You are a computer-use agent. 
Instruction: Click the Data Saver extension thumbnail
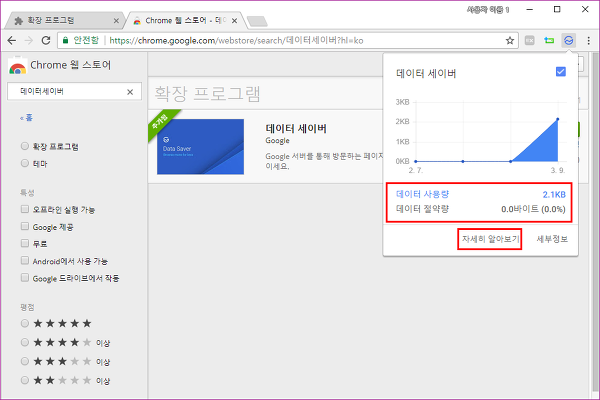click(x=200, y=147)
